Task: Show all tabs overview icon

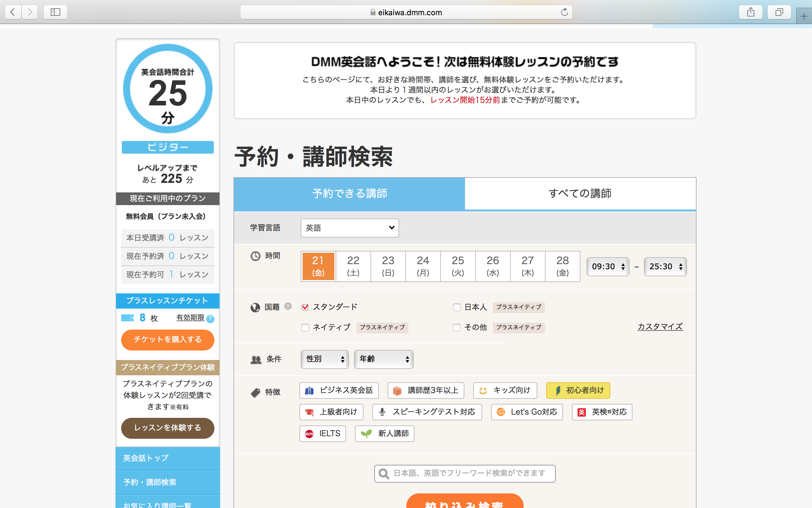Action: pos(779,12)
